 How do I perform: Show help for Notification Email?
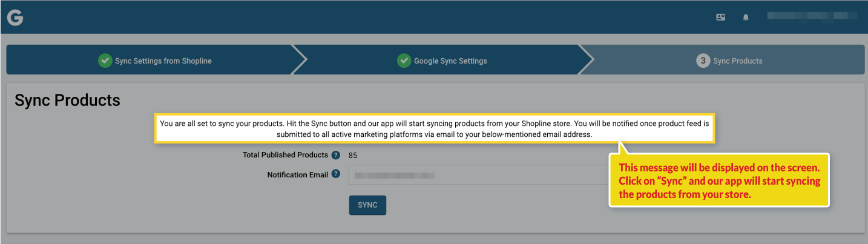(336, 175)
